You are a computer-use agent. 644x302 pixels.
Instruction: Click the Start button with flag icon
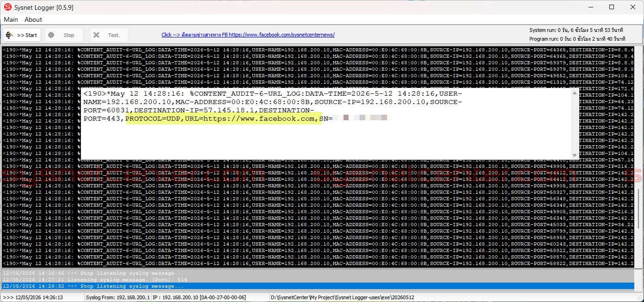tap(23, 35)
